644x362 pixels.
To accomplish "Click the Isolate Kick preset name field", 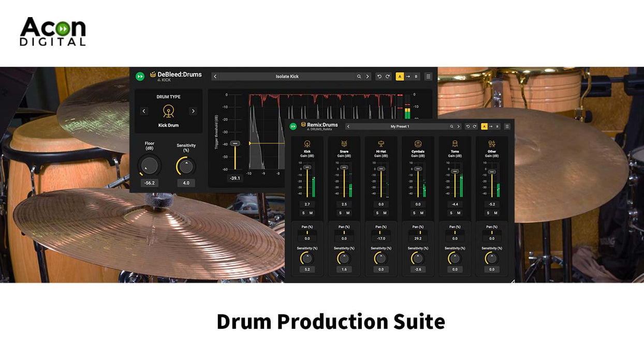I will 287,76.
